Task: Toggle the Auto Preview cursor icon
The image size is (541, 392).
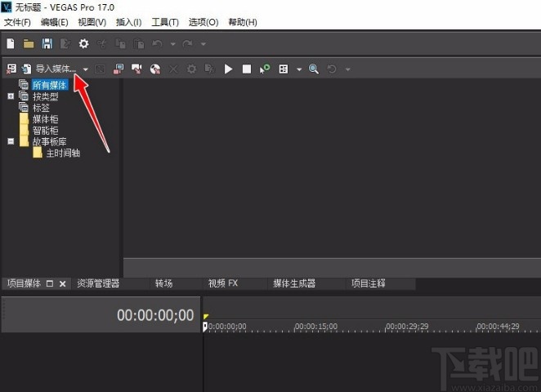Action: click(265, 69)
